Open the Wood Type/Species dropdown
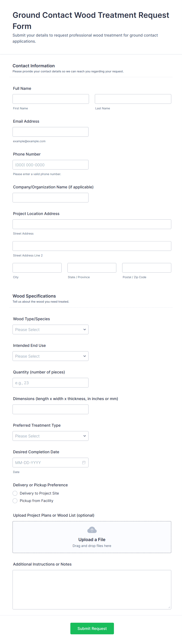 [x=50, y=329]
